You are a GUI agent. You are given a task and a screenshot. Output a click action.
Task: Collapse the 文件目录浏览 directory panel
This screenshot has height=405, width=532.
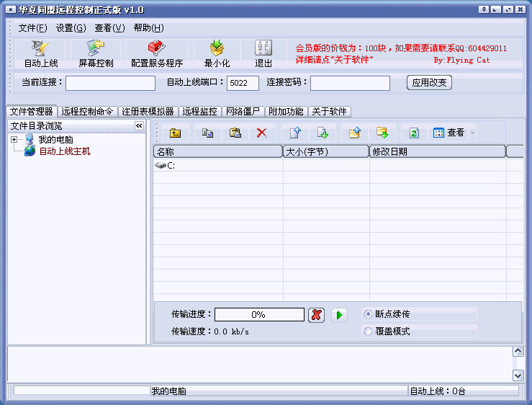pyautogui.click(x=139, y=126)
